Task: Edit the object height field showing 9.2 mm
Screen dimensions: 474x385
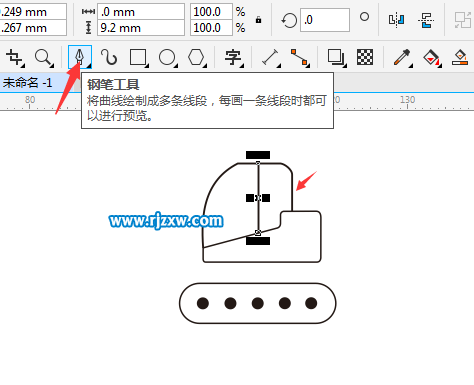Action: pos(141,28)
